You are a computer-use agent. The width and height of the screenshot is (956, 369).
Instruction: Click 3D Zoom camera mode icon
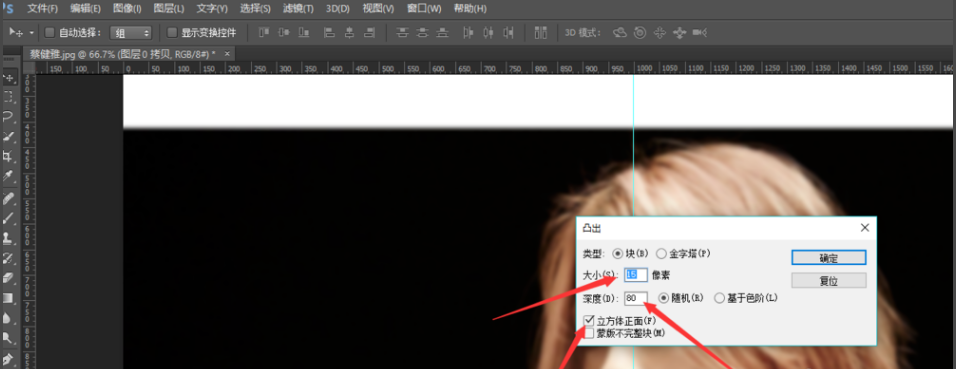click(700, 32)
